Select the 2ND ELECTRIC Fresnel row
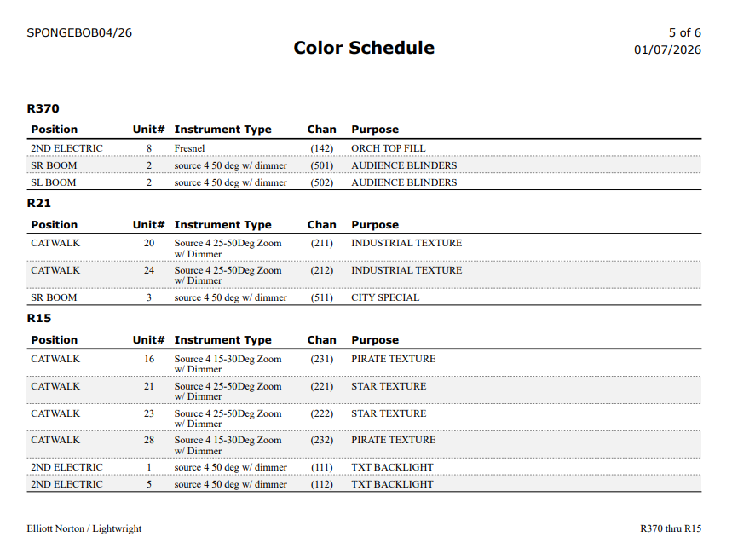The height and width of the screenshot is (560, 732). coord(364,148)
